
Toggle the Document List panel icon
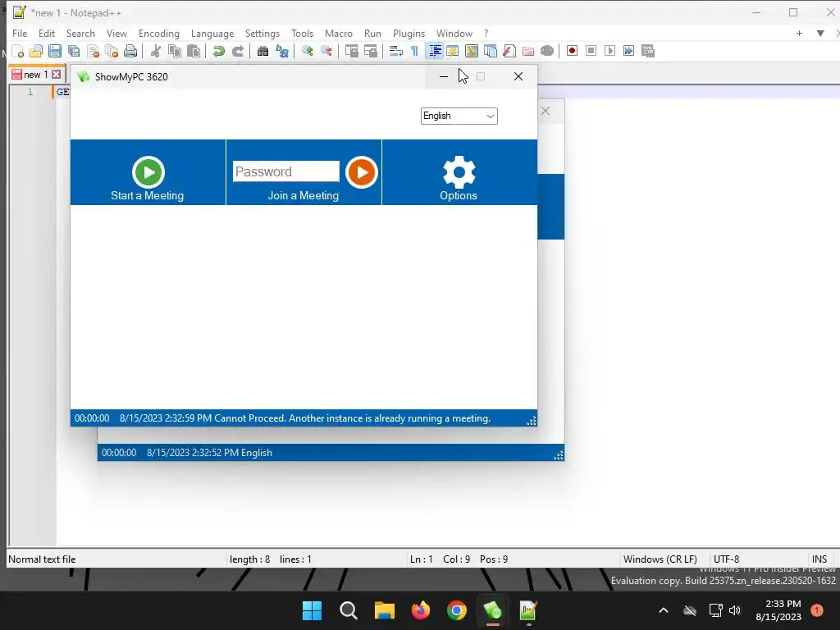491,52
